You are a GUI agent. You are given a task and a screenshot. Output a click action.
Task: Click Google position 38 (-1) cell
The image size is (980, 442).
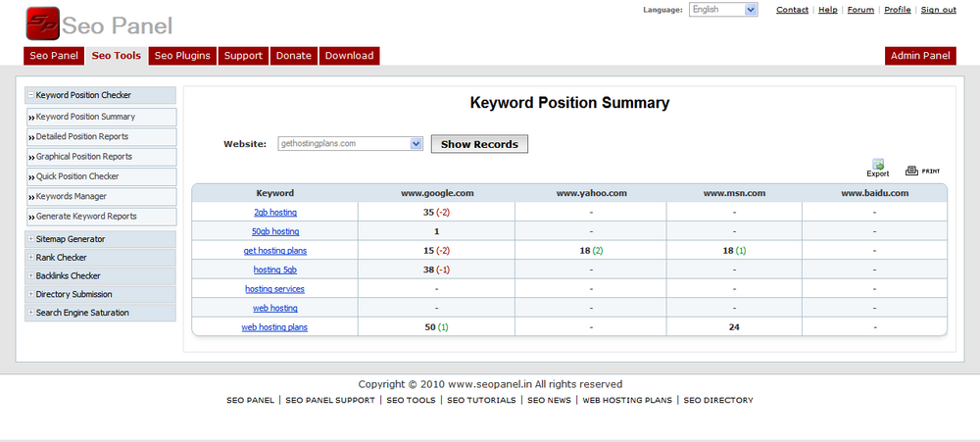pos(436,270)
